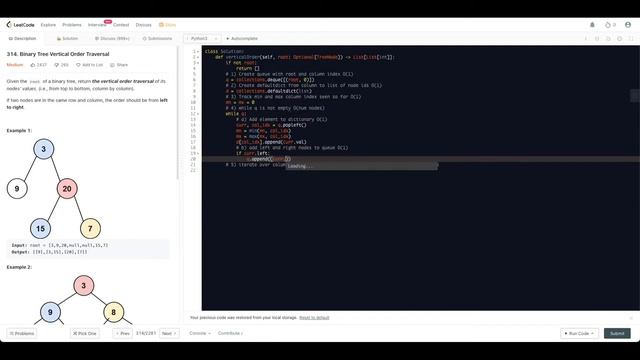Click the LeetCode logo

[20, 25]
